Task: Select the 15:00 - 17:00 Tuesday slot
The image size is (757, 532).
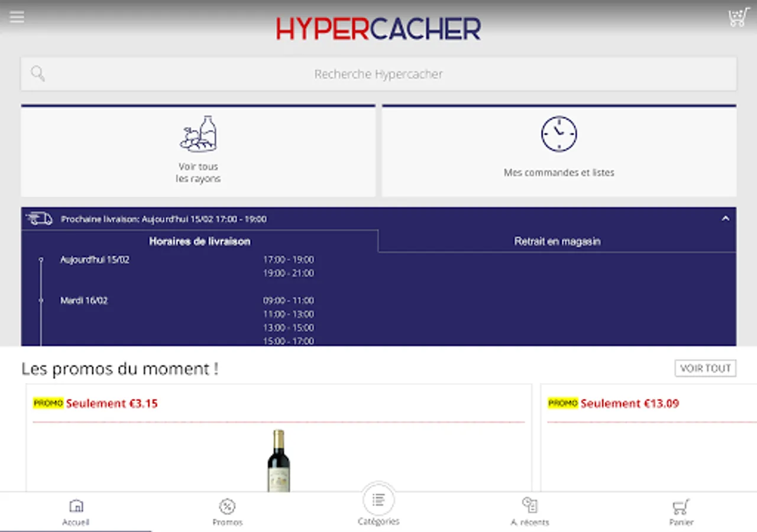Action: pyautogui.click(x=289, y=340)
